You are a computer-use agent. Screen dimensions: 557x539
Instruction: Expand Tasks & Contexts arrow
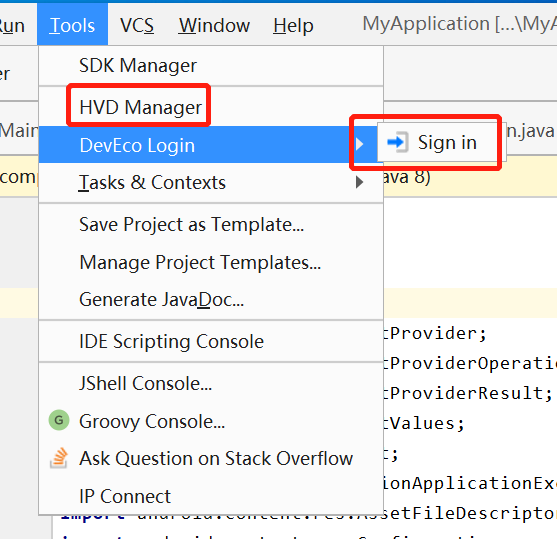pyautogui.click(x=359, y=182)
